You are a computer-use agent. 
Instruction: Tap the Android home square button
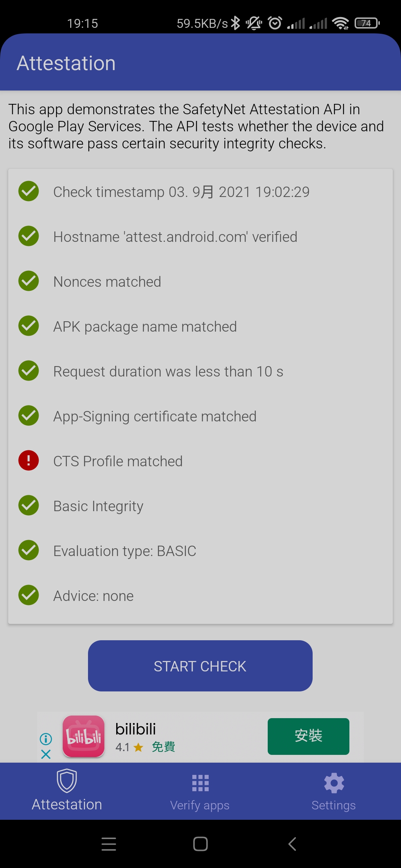point(200,844)
